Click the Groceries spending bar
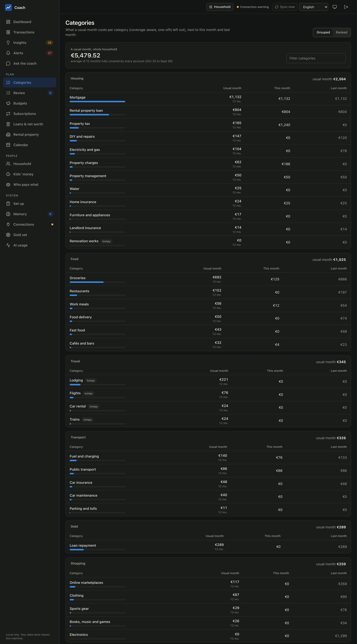The image size is (357, 644). pos(97,282)
